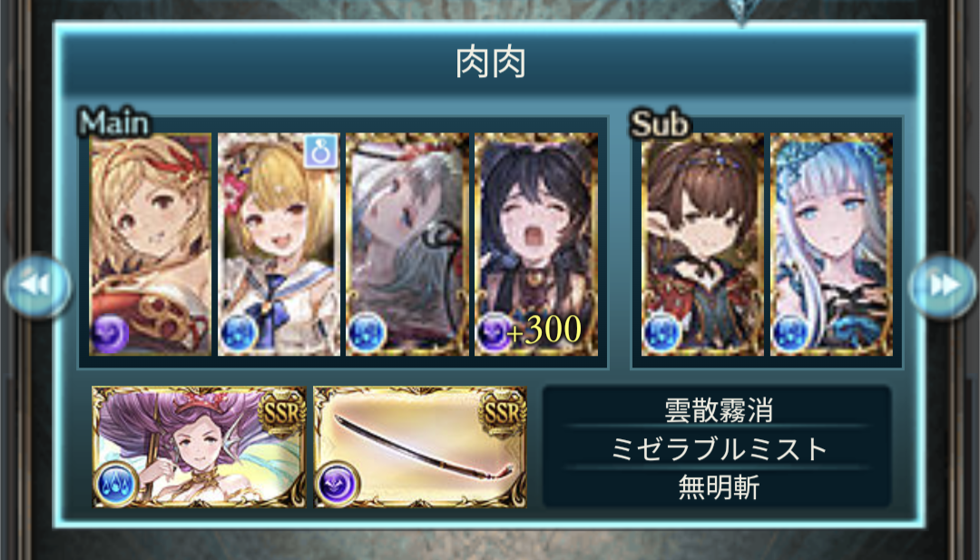Screen dimensions: 980x560
Task: Select the light-blue-haired sub character card
Action: (x=831, y=244)
